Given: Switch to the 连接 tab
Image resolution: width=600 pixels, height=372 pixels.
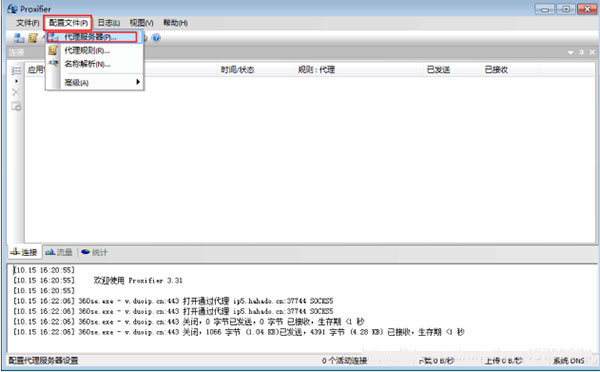Looking at the screenshot, I should point(24,252).
